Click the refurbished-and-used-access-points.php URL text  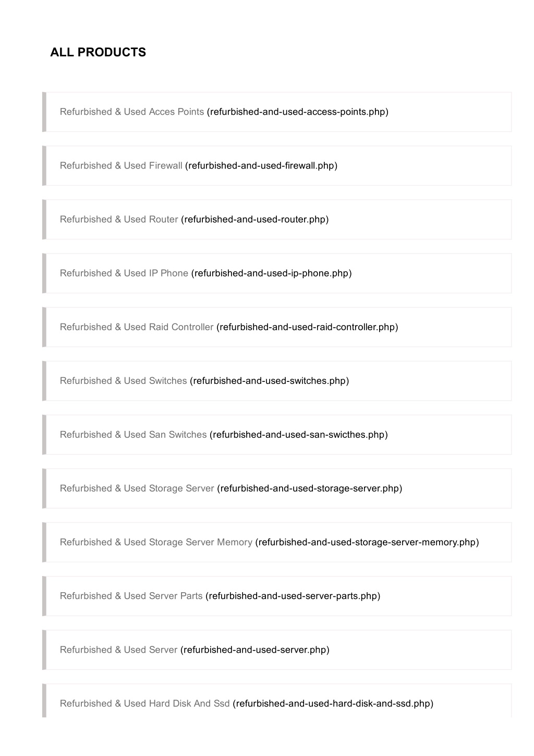coord(298,112)
